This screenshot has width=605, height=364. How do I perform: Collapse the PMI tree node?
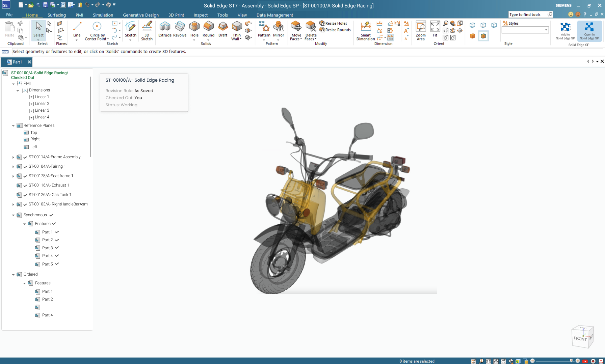[13, 84]
